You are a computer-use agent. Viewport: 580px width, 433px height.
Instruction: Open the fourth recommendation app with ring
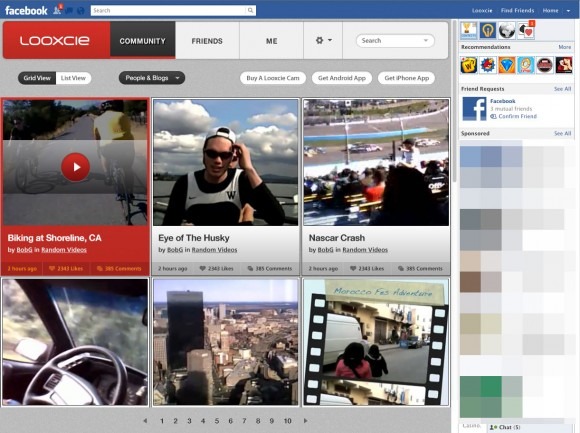coord(526,65)
